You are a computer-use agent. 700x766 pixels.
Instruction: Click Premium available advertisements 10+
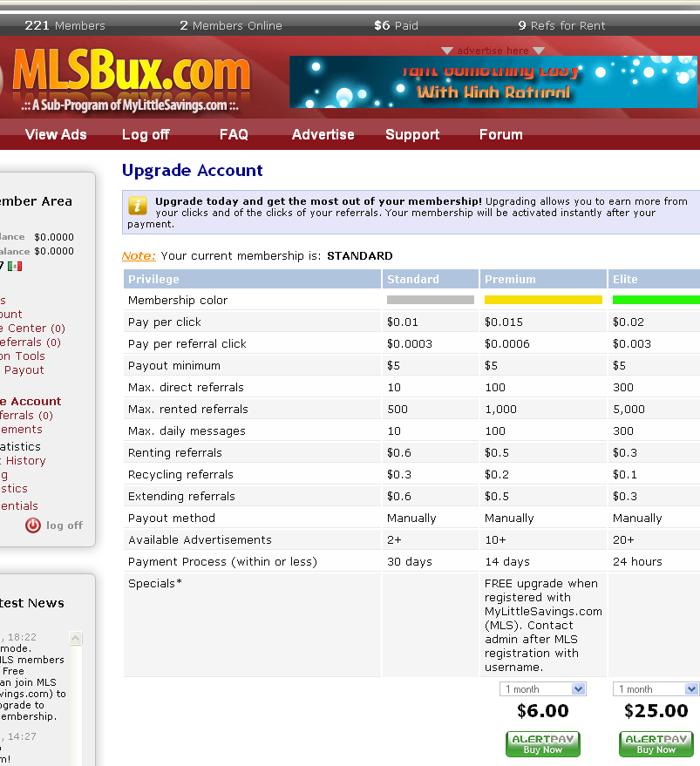(x=495, y=539)
